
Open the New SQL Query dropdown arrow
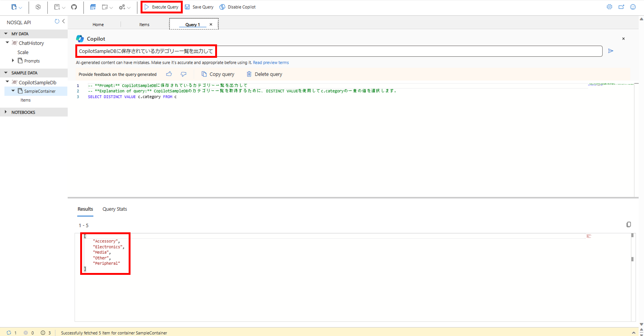coord(64,7)
